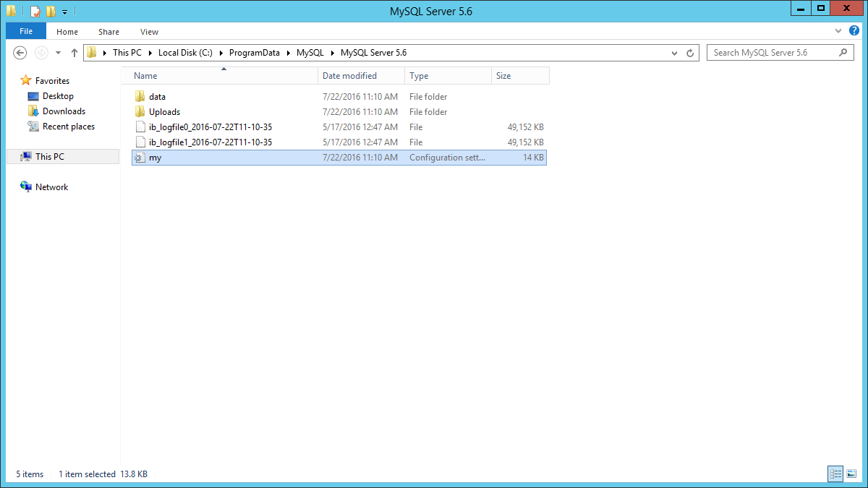Open the Help question mark icon
This screenshot has width=868, height=488.
pyautogui.click(x=854, y=31)
